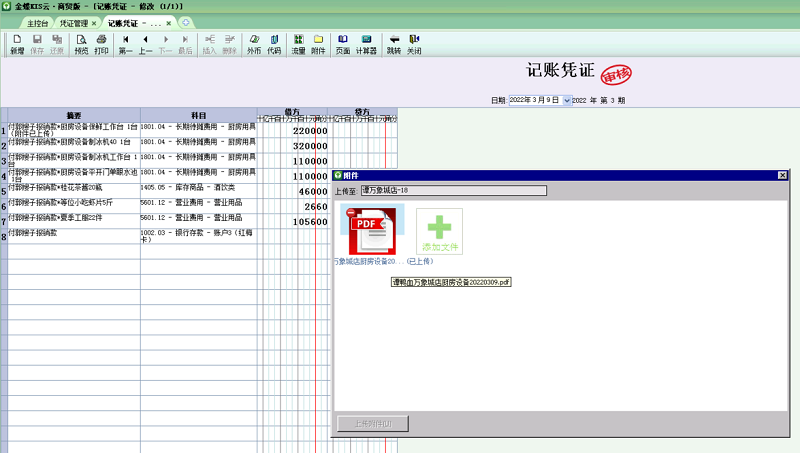Click the 外币 (foreign currency) icon
Viewport: 800px width, 453px height.
tap(254, 44)
